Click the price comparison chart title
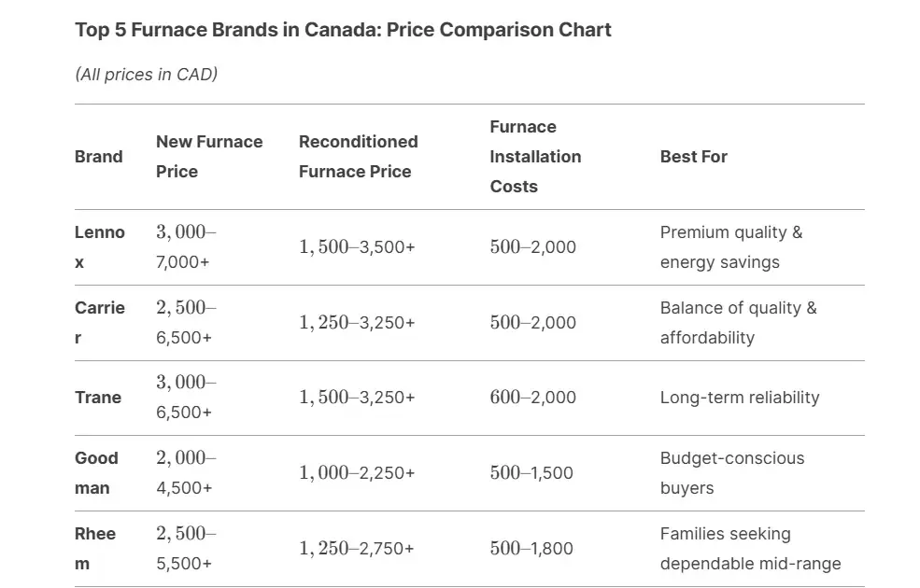Viewport: 920px width, 588px height. [343, 30]
